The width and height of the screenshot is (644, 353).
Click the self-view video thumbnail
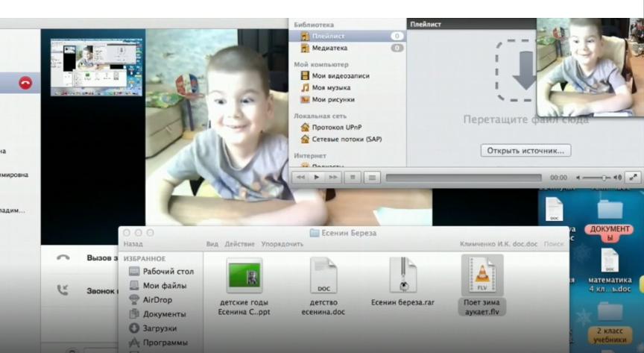590,67
